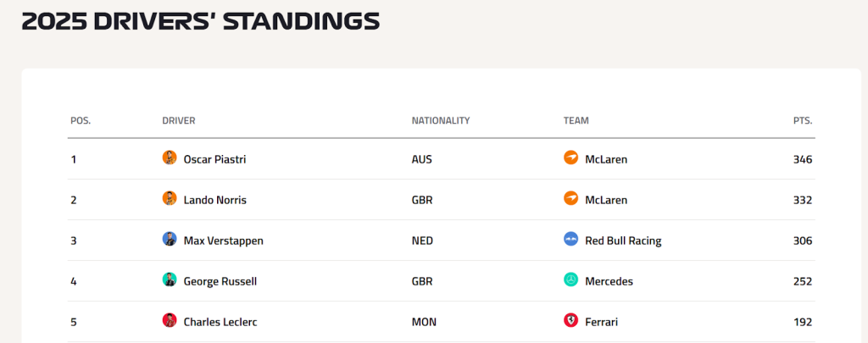Viewport: 868px width, 343px height.
Task: Click Lando Norris's driver avatar icon
Action: pyautogui.click(x=170, y=199)
